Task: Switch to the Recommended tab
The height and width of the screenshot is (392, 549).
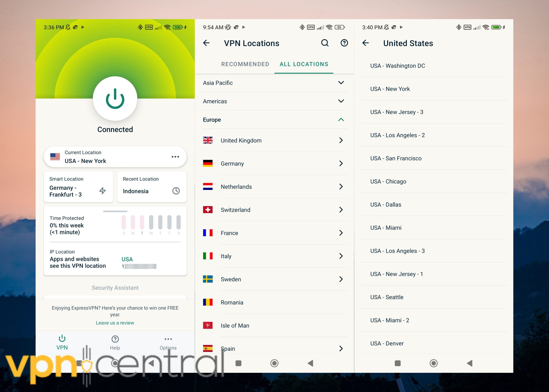Action: [245, 64]
